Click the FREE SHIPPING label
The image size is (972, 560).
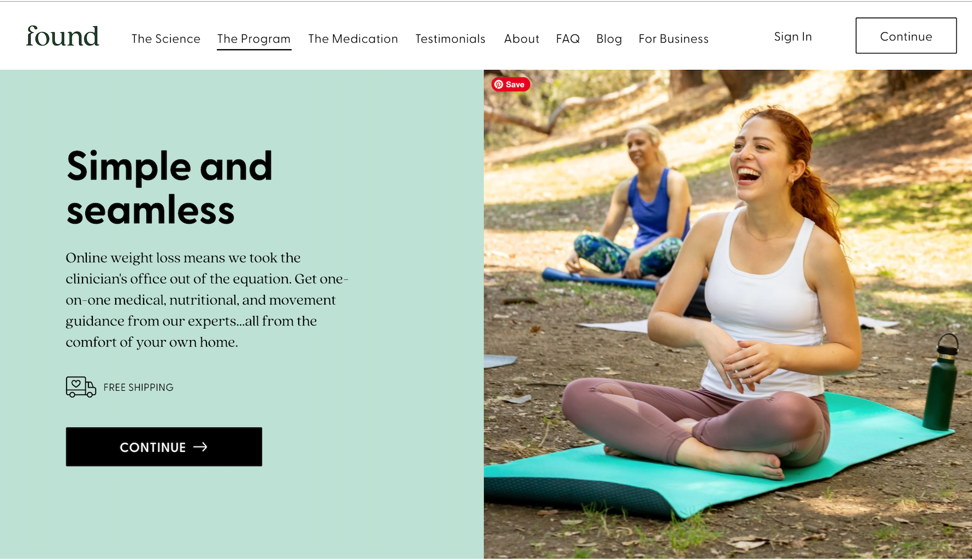coord(138,388)
